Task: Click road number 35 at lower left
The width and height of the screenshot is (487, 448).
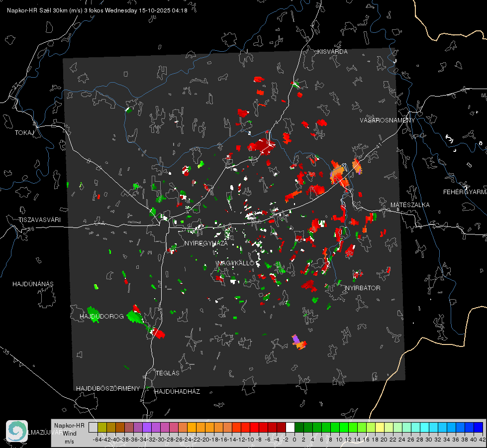Action: click(x=6, y=352)
